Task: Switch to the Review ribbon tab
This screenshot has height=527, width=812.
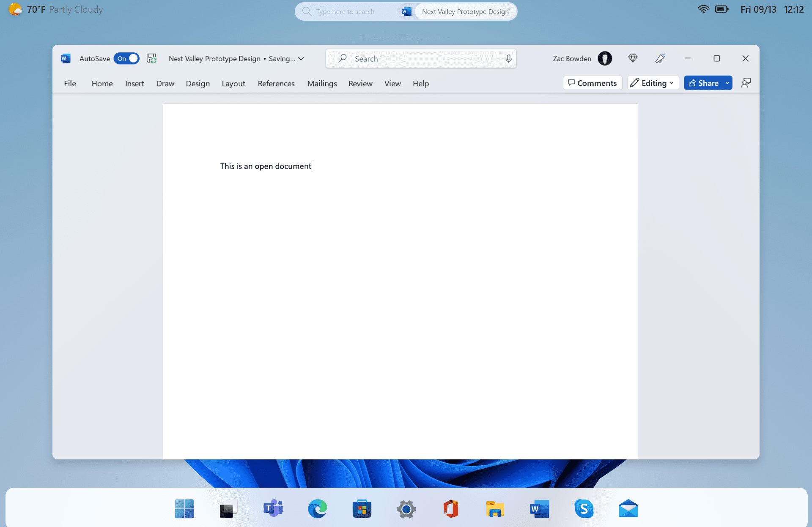Action: pyautogui.click(x=360, y=83)
